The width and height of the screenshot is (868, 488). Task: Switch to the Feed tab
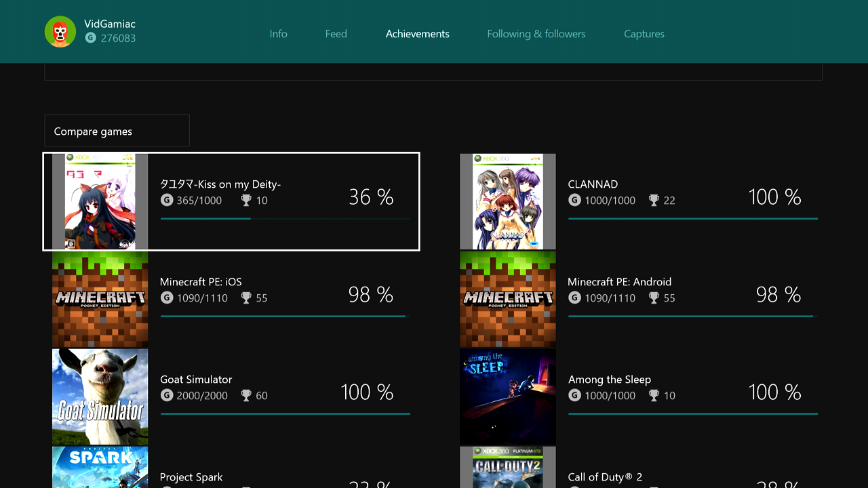336,34
